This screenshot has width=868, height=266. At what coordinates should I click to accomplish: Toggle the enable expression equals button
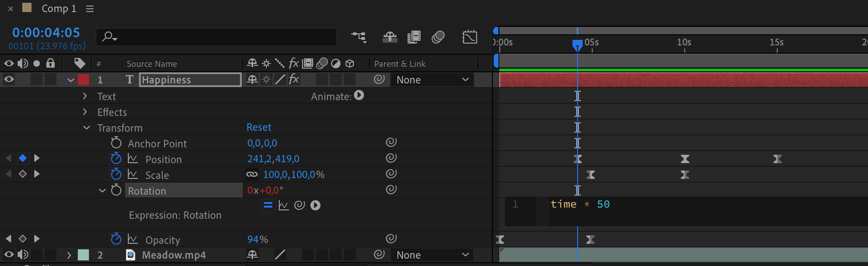tap(268, 205)
